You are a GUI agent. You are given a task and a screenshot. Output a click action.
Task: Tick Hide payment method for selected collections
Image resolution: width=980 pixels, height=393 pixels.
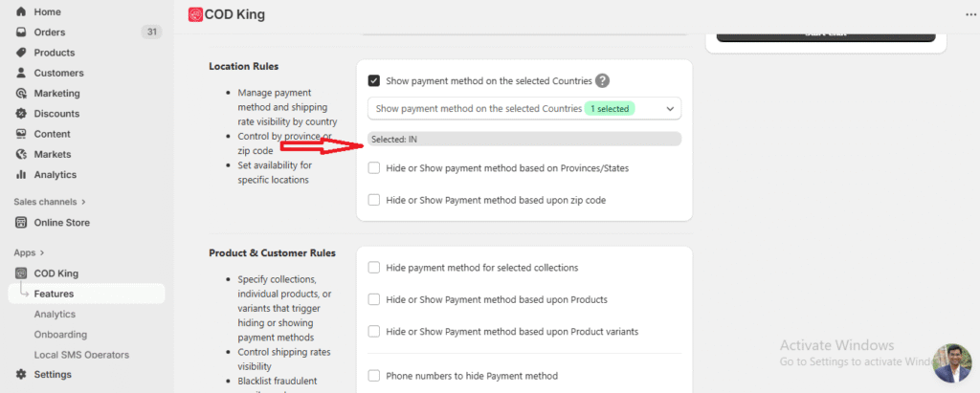pos(374,268)
